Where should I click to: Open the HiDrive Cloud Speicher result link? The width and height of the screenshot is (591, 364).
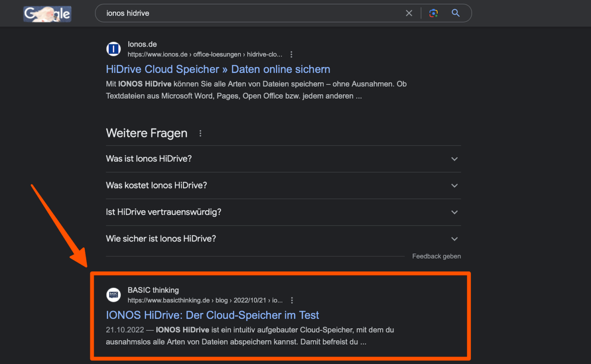pos(218,69)
